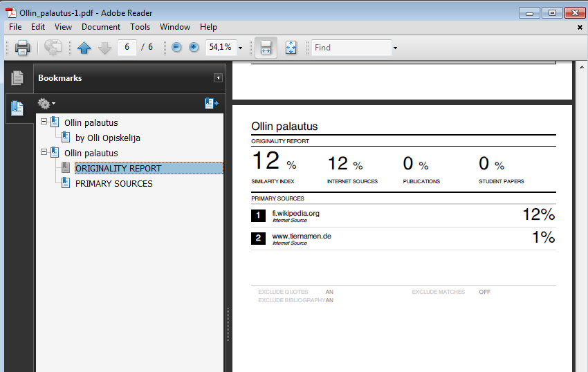The width and height of the screenshot is (588, 372).
Task: Open the Edit menu
Action: tap(38, 27)
